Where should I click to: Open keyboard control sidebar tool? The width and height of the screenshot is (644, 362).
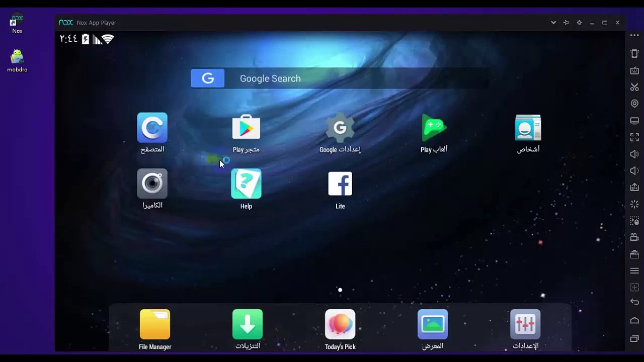(x=634, y=71)
